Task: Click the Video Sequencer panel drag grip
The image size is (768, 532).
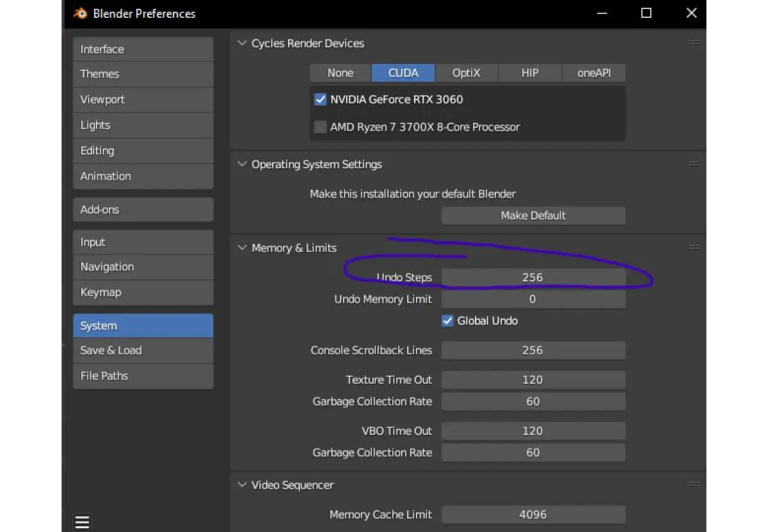Action: [694, 485]
